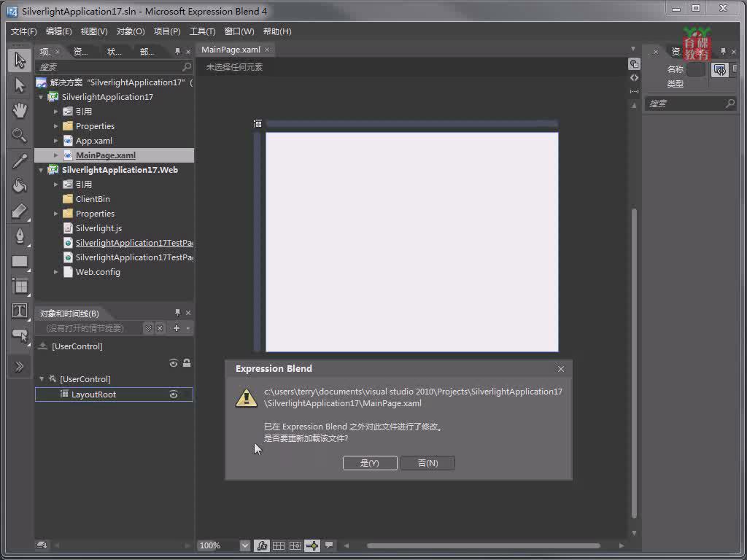This screenshot has width=747, height=560.
Task: Click the Projects panel search field
Action: [115, 66]
